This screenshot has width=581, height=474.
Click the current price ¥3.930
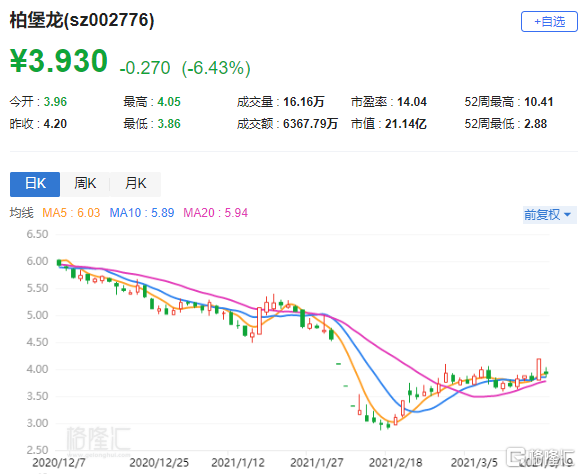click(x=59, y=60)
